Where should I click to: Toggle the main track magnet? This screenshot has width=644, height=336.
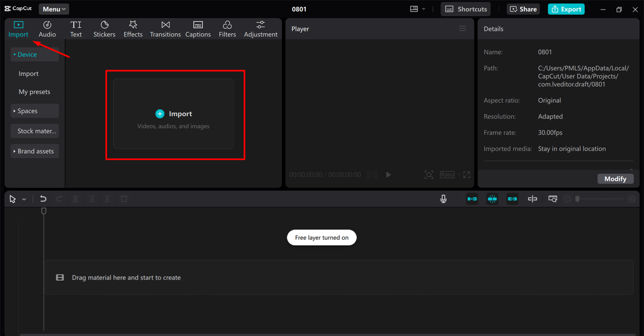[x=472, y=199]
